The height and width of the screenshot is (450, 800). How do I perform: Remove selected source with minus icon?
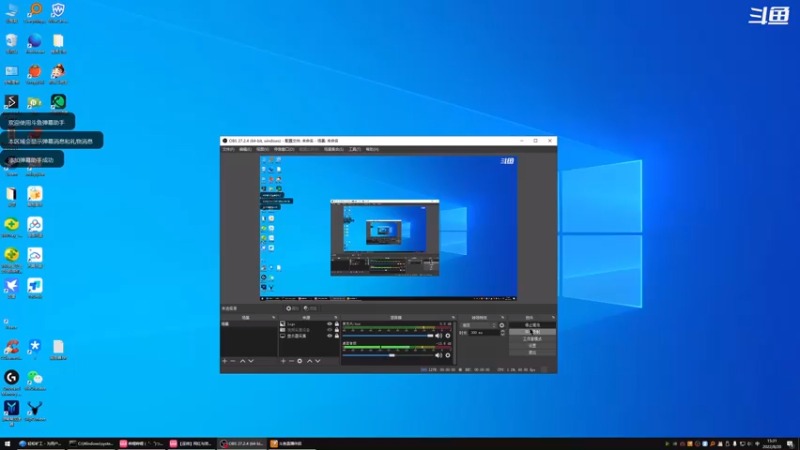291,361
